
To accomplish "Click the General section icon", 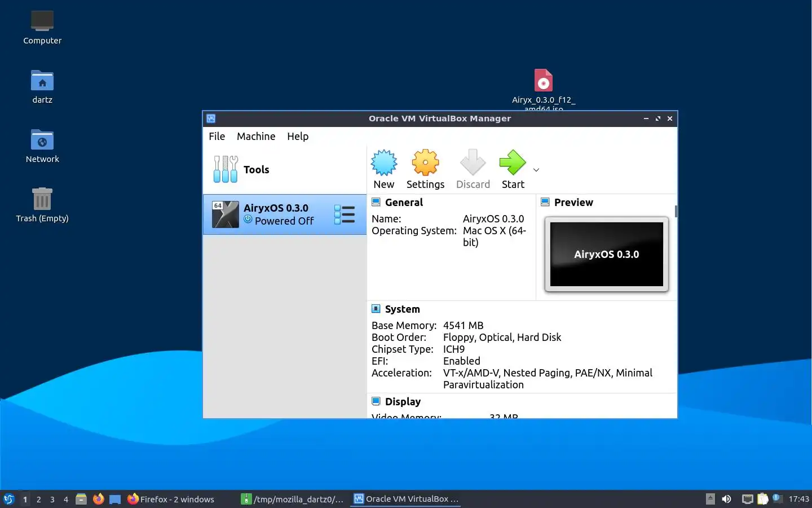I will pos(376,202).
